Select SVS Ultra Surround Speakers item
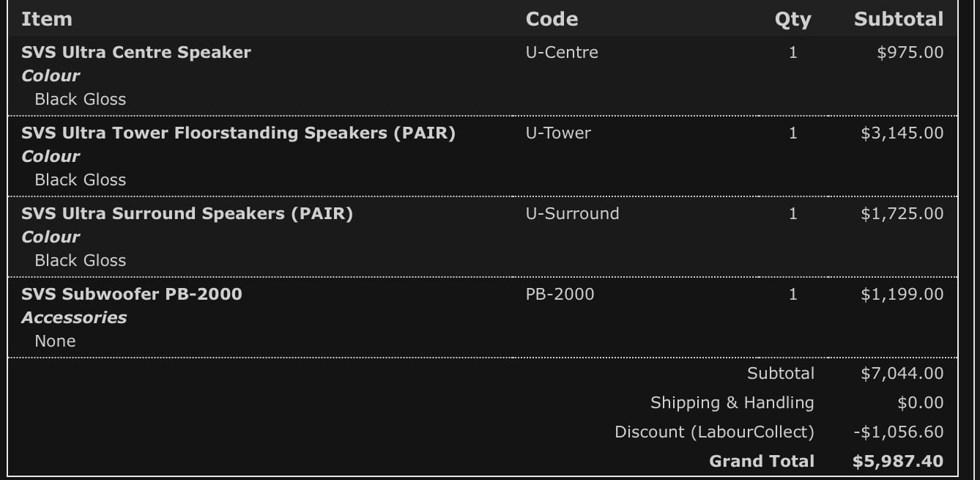 click(187, 213)
